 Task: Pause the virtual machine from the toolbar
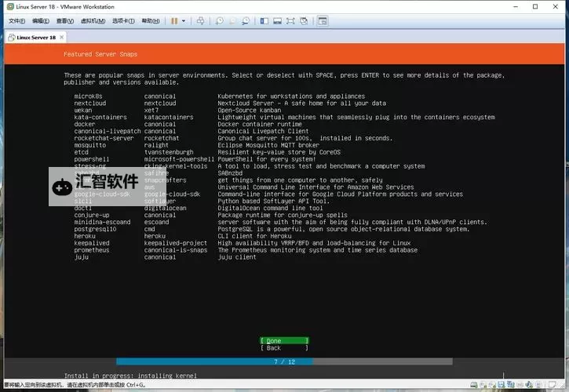(x=174, y=21)
